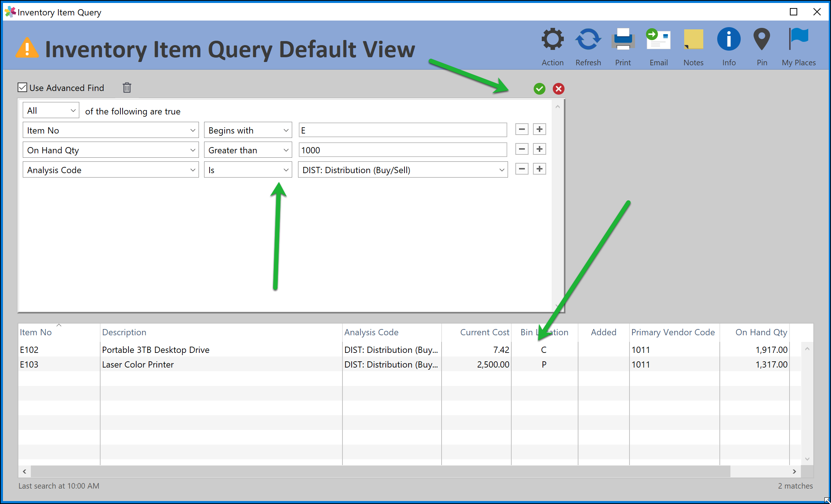Click the trash can delete icon
Viewport: 831px width, 504px height.
point(127,88)
